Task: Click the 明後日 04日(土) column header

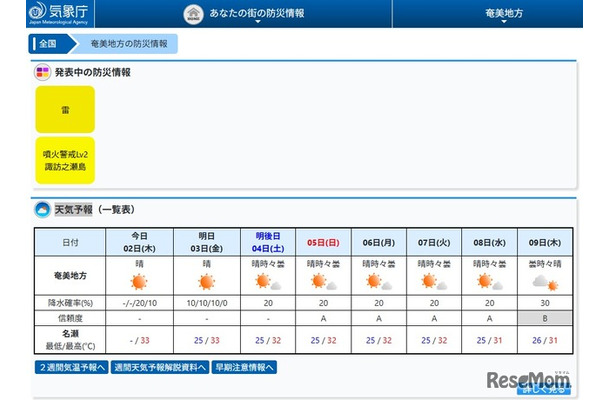Action: coord(268,242)
